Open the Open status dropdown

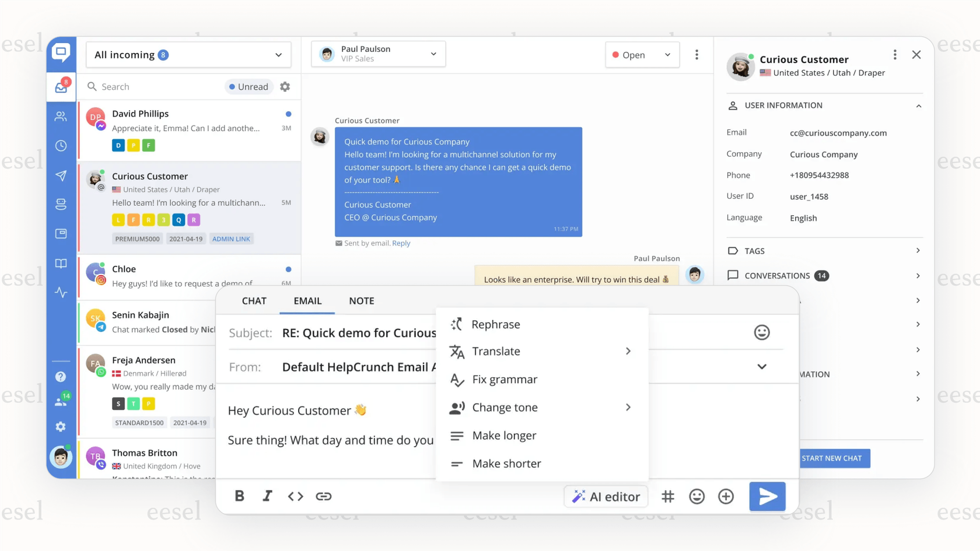pyautogui.click(x=642, y=54)
